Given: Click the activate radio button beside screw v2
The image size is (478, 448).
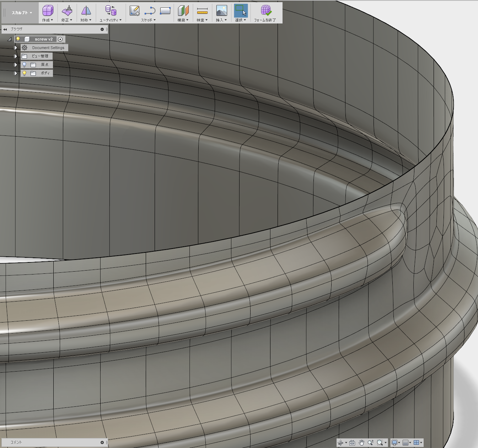Looking at the screenshot, I should 60,39.
